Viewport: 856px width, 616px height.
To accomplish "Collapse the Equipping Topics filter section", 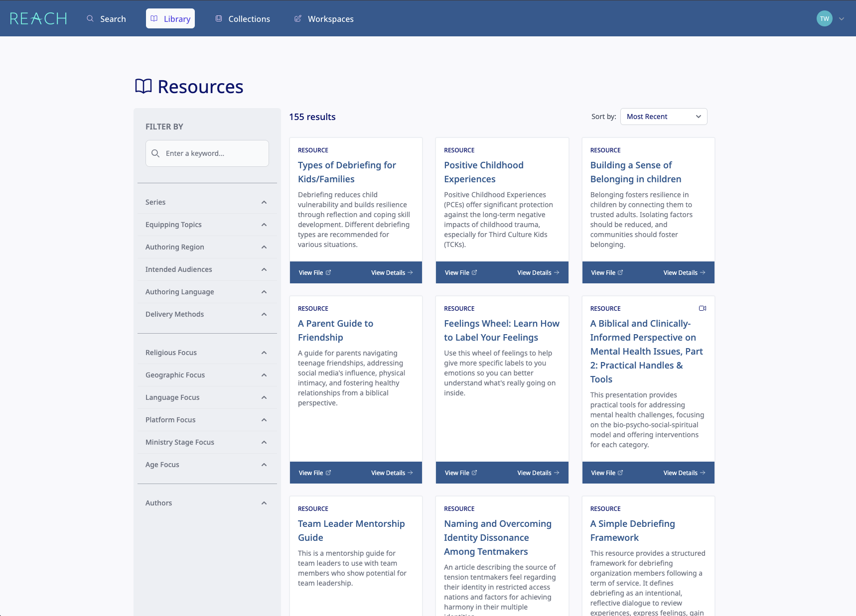I will point(264,225).
